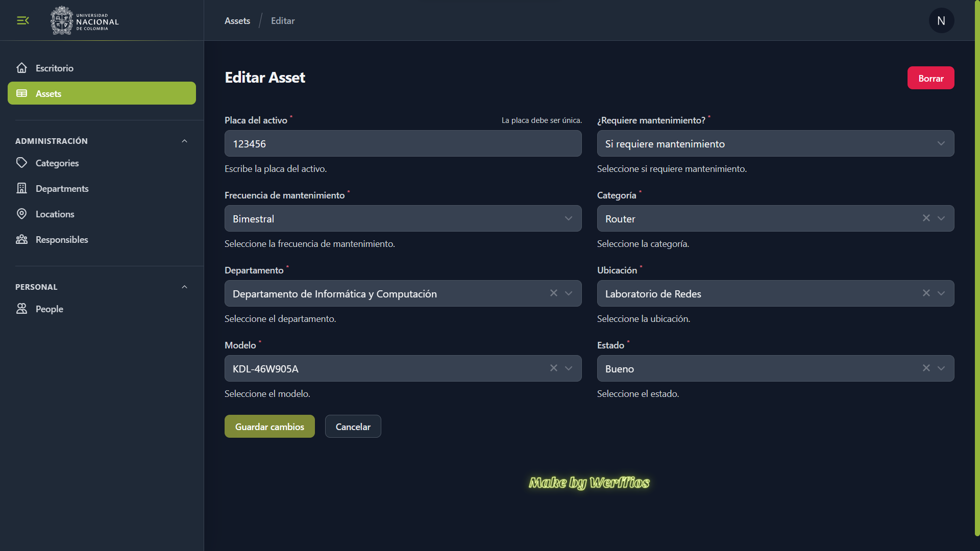980x551 pixels.
Task: Click the Guardar cambios button
Action: point(269,427)
